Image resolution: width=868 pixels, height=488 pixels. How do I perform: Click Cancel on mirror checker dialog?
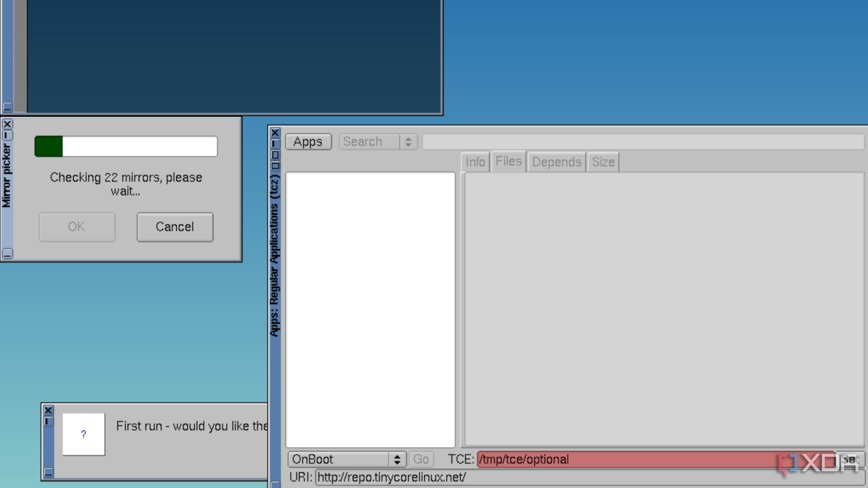pos(174,227)
